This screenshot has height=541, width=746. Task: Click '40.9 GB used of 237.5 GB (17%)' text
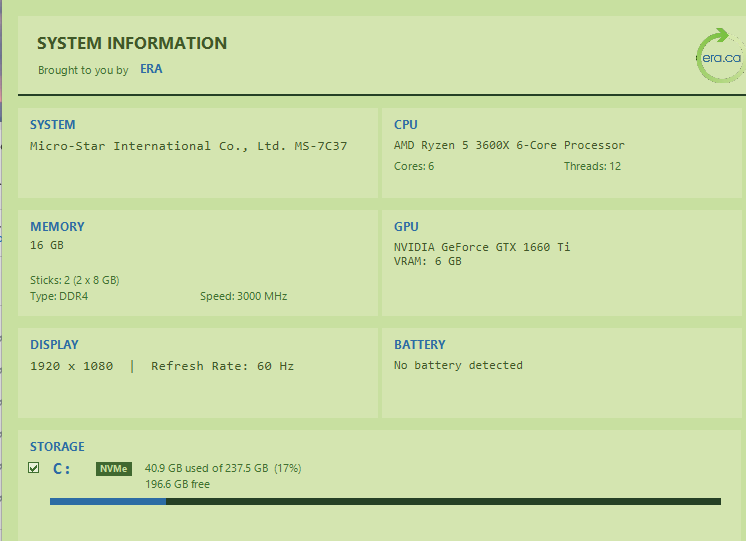(223, 468)
